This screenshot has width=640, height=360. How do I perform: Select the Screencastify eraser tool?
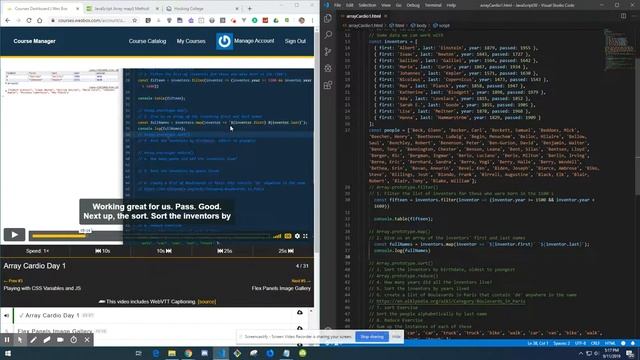(47, 340)
